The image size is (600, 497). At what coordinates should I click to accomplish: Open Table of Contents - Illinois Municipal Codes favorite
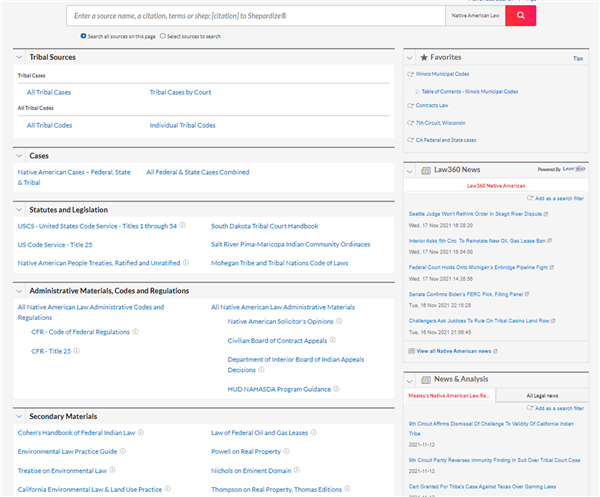click(x=470, y=91)
